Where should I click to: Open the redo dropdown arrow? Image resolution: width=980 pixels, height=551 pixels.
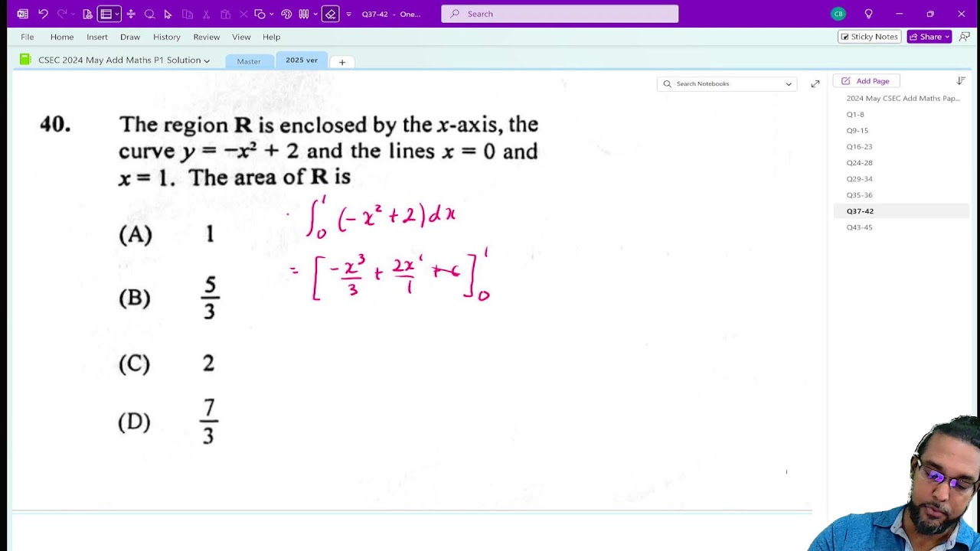(73, 14)
